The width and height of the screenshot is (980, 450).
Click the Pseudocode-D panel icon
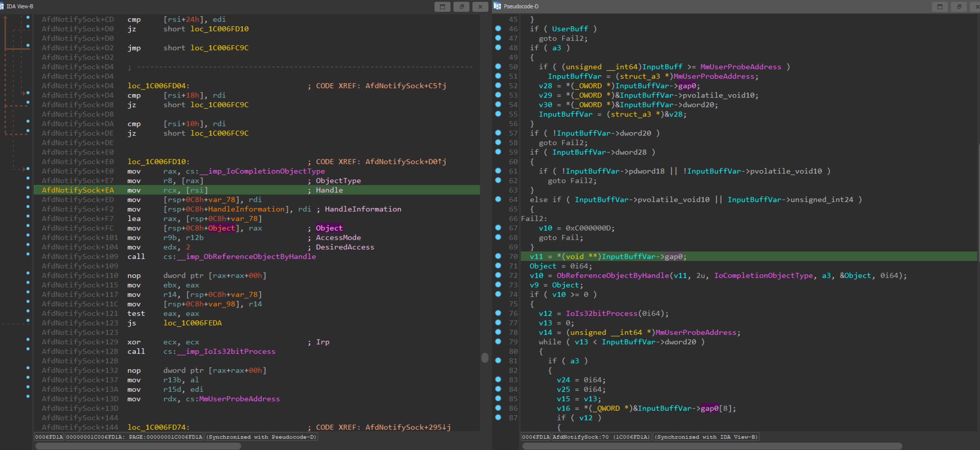pyautogui.click(x=497, y=6)
